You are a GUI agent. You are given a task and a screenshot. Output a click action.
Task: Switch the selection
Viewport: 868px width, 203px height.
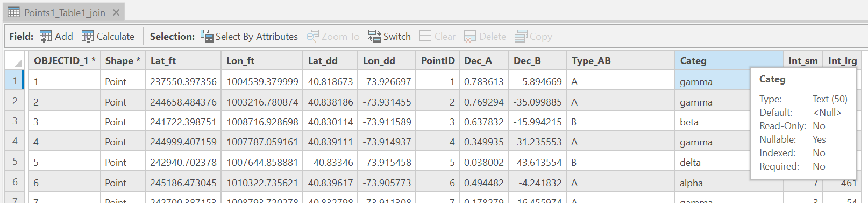tap(389, 36)
